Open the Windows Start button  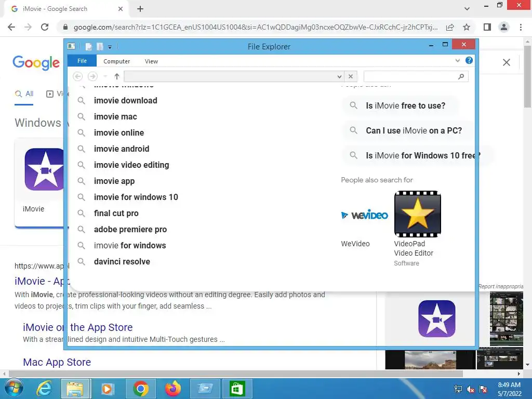tap(13, 389)
